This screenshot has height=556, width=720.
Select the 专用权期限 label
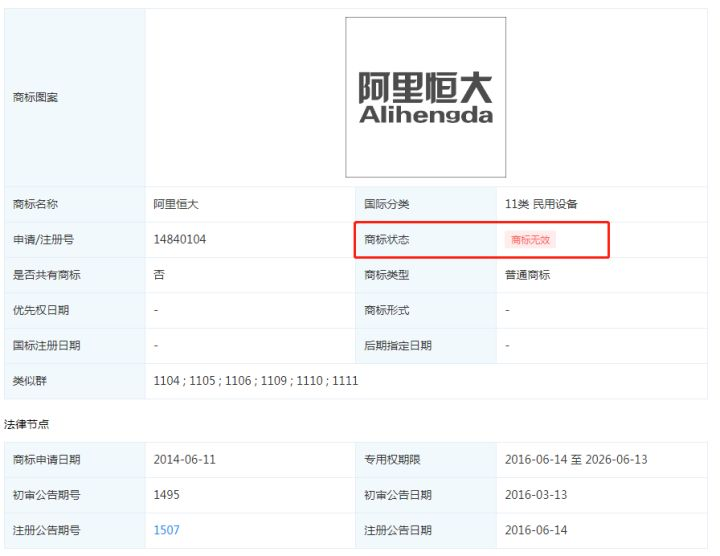(392, 460)
